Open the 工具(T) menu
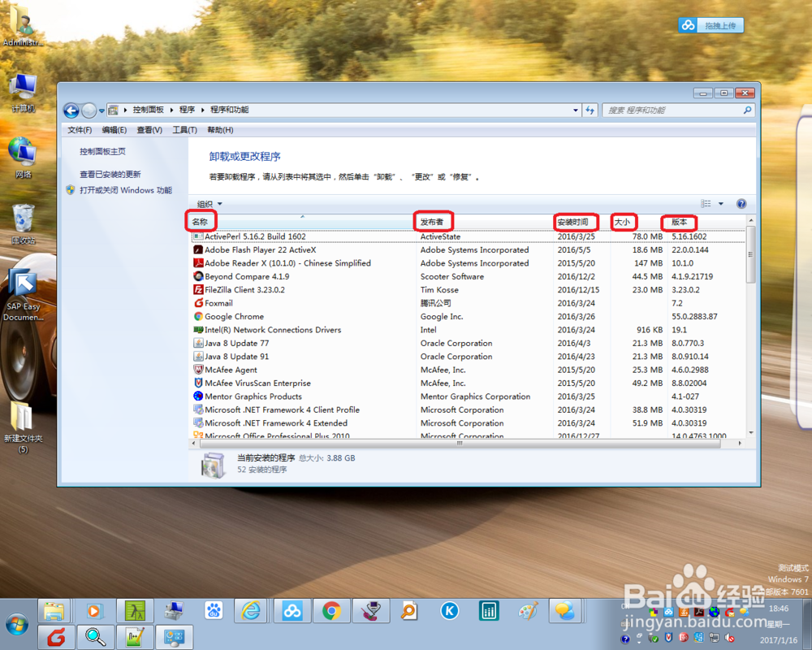812x650 pixels. [x=184, y=129]
